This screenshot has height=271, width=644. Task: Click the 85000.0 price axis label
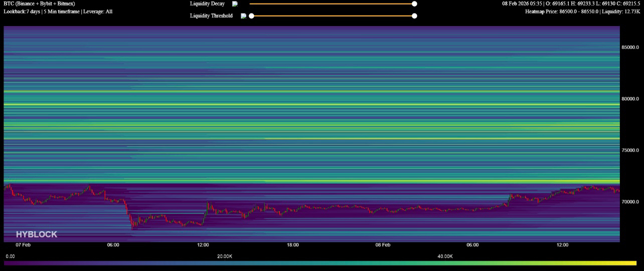tap(631, 47)
